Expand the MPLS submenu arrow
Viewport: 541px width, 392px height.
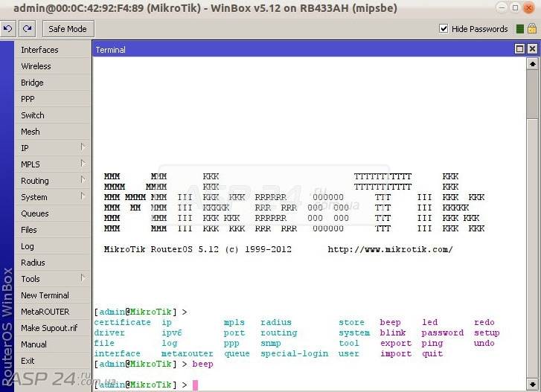click(x=83, y=164)
